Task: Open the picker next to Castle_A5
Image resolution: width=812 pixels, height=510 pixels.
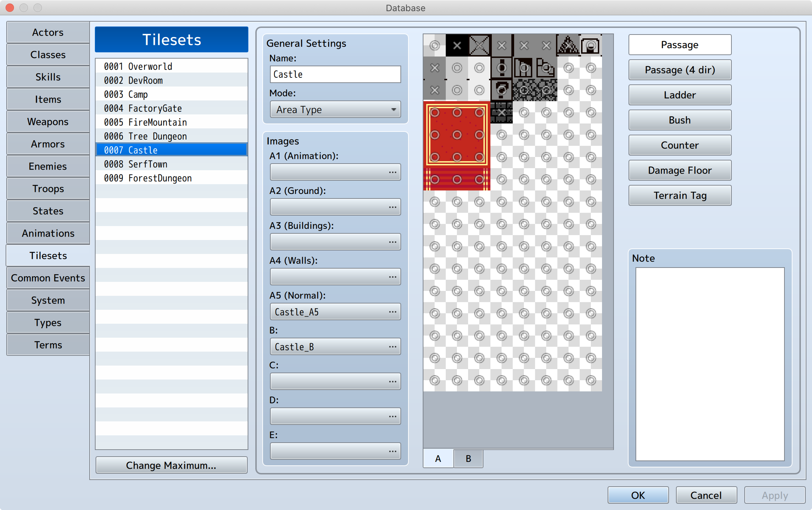Action: (x=392, y=312)
